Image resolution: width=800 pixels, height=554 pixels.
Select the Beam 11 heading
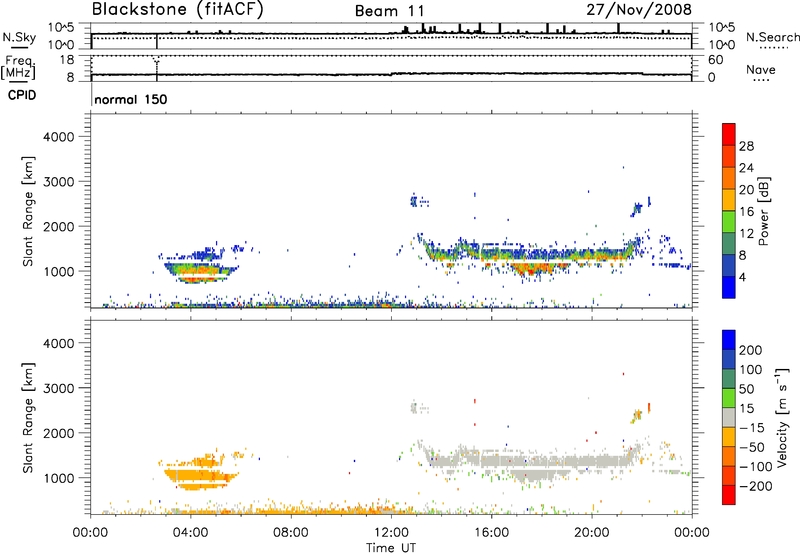390,11
